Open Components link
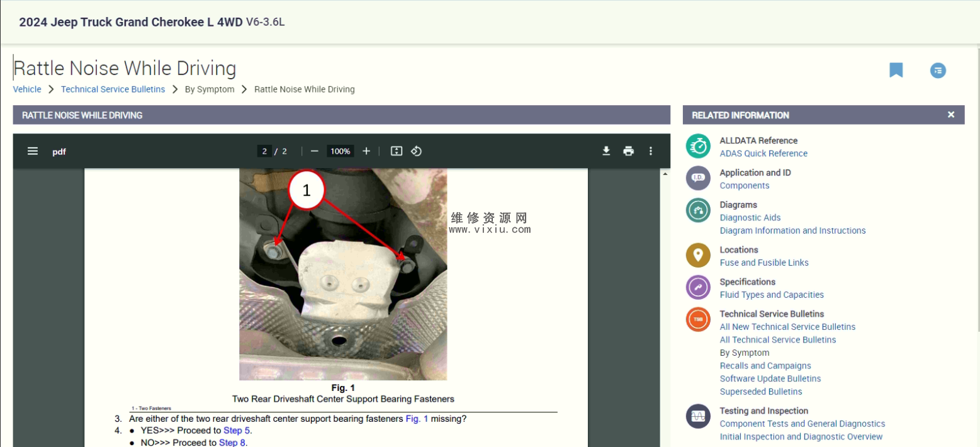The image size is (980, 447). click(x=745, y=186)
